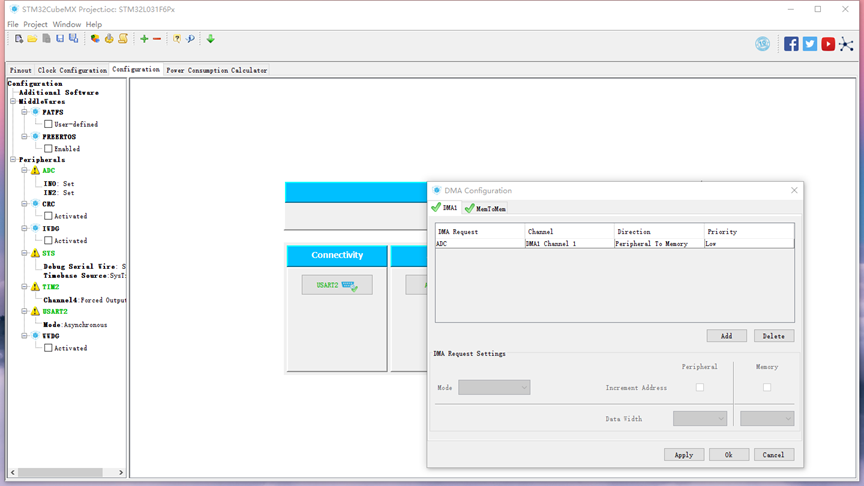Click the New Project toolbar icon

click(x=19, y=39)
